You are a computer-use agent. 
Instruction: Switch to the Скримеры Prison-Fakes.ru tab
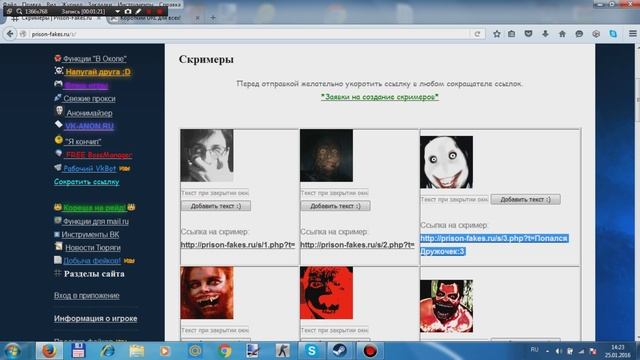pos(56,18)
